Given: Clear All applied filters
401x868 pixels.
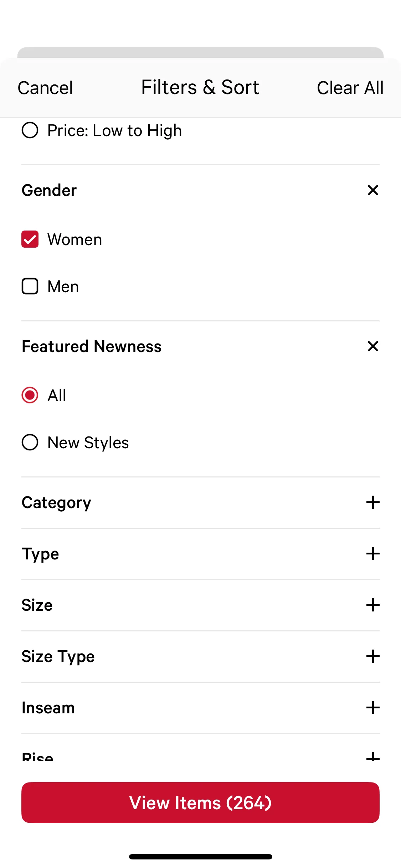Looking at the screenshot, I should (x=350, y=88).
